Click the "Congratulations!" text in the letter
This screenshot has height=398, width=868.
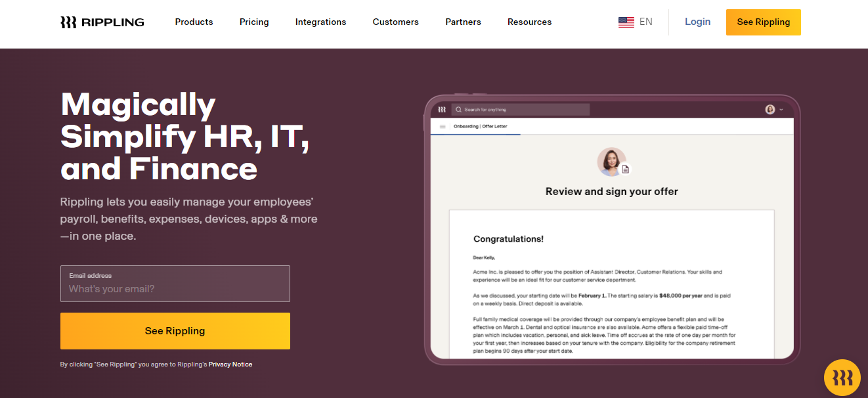[508, 239]
